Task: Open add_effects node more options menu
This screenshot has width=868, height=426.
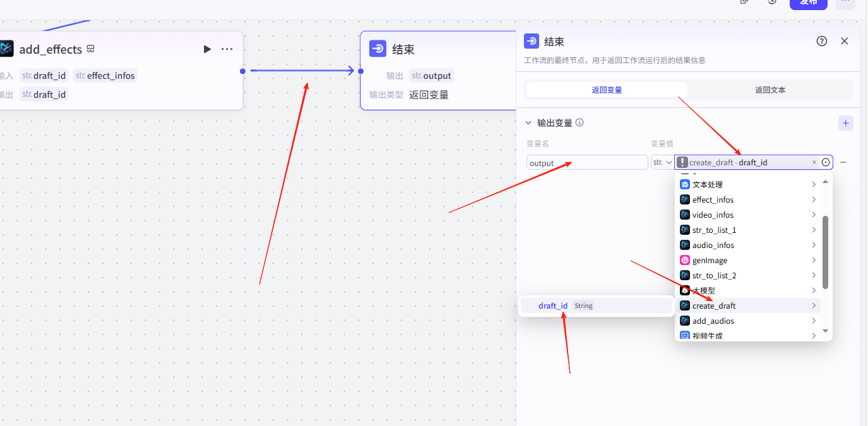Action: pos(227,49)
